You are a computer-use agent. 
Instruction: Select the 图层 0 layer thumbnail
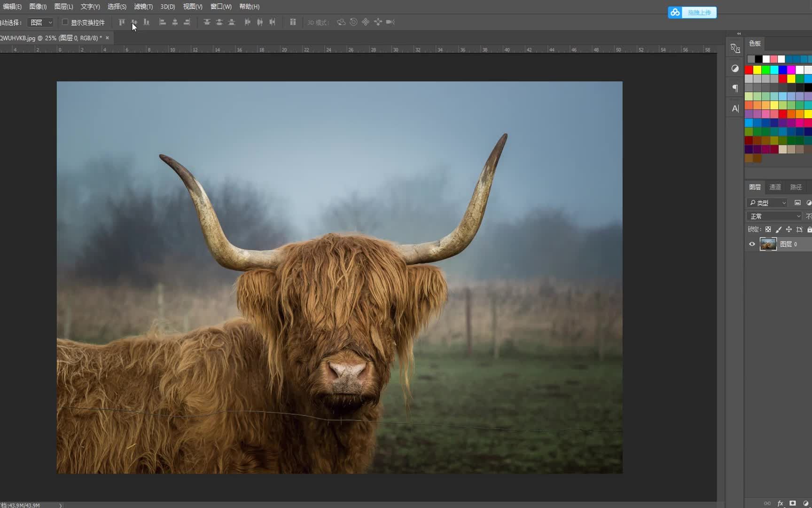pos(768,244)
